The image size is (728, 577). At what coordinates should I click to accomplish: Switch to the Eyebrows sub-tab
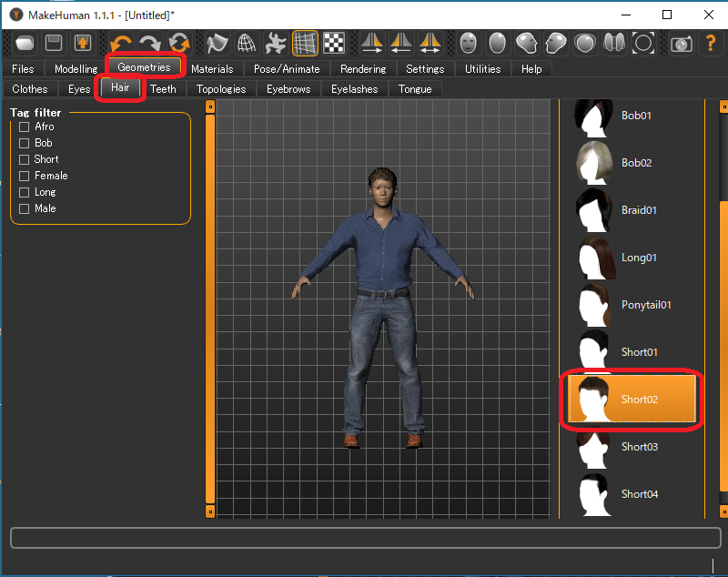[288, 88]
